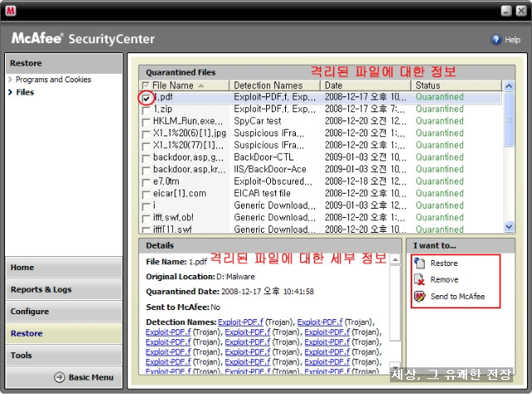This screenshot has height=394, width=532.
Task: Click the eicar[1].com file name
Action: point(180,193)
